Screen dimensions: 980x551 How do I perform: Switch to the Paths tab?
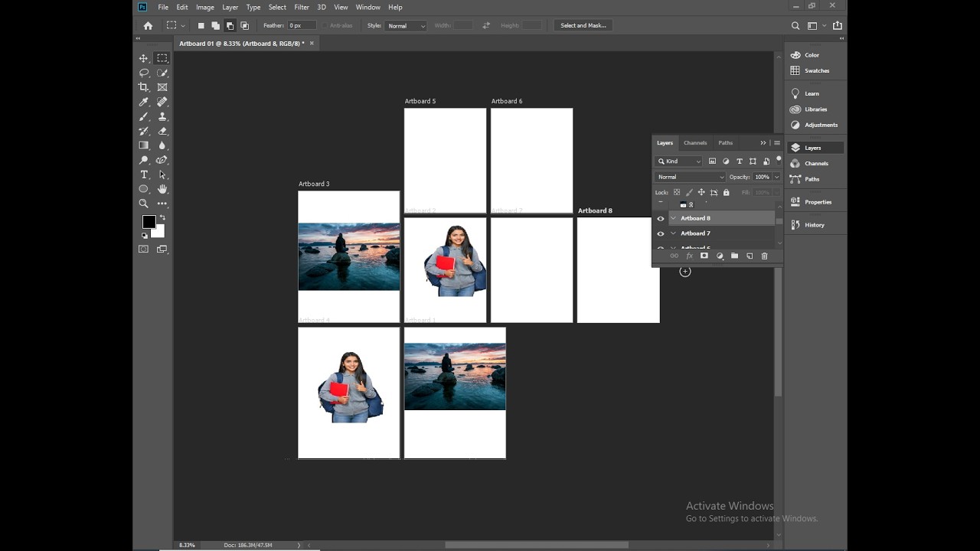click(726, 143)
